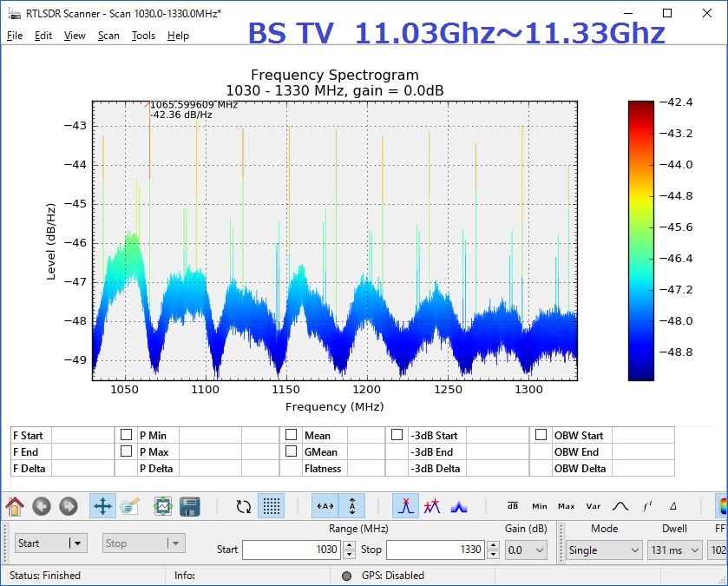
Task: Open the Stop button dropdown arrow
Action: click(175, 543)
